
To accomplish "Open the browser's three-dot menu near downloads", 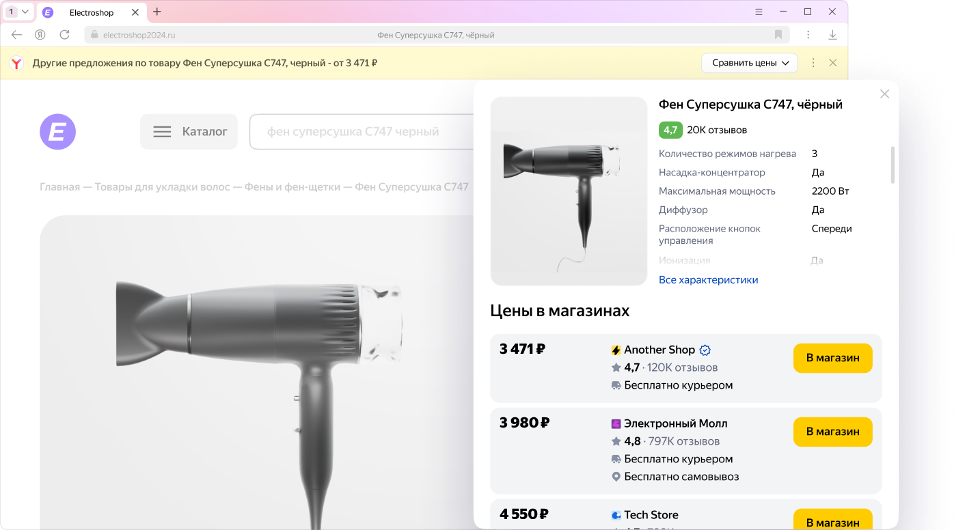I will (808, 35).
